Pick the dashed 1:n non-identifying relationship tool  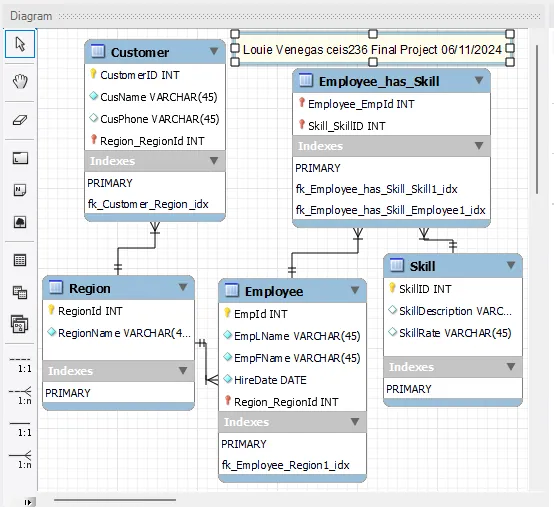(20, 396)
